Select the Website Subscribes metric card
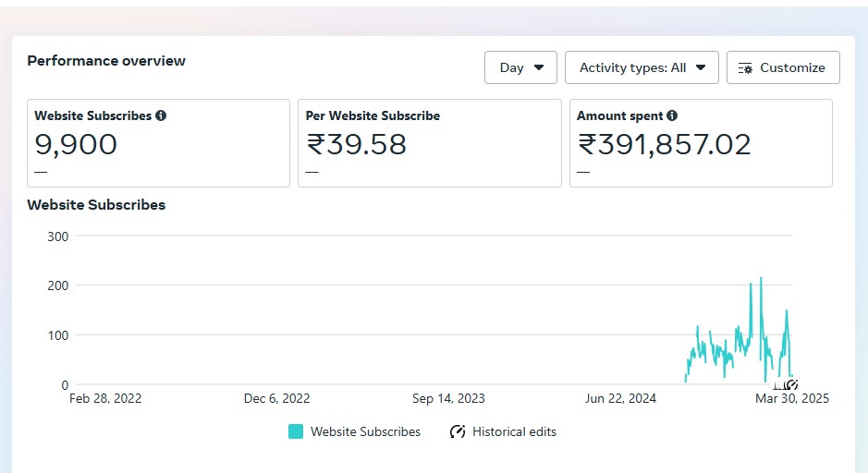Image resolution: width=868 pixels, height=473 pixels. tap(158, 143)
